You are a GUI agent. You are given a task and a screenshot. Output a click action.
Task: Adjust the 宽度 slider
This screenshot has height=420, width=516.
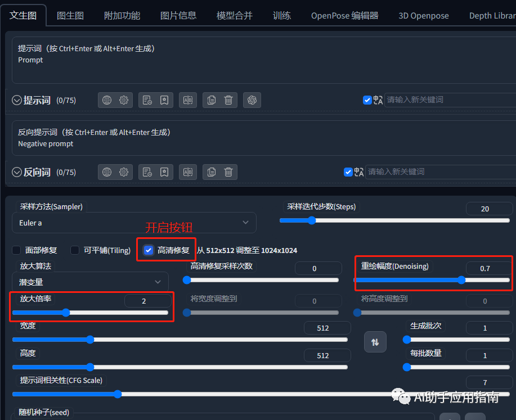pos(180,340)
